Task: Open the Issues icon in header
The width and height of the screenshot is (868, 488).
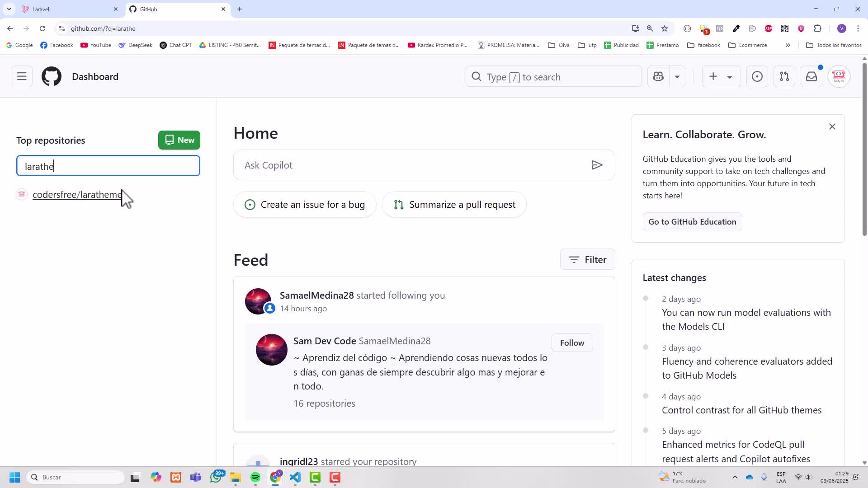Action: coord(757,76)
